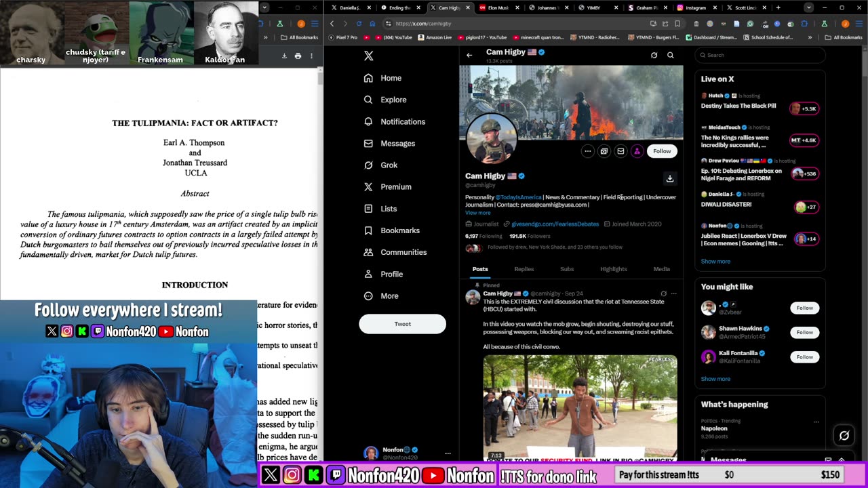Close the Cam Higby browser tab
Viewport: 868px width, 488px height.
[467, 7]
